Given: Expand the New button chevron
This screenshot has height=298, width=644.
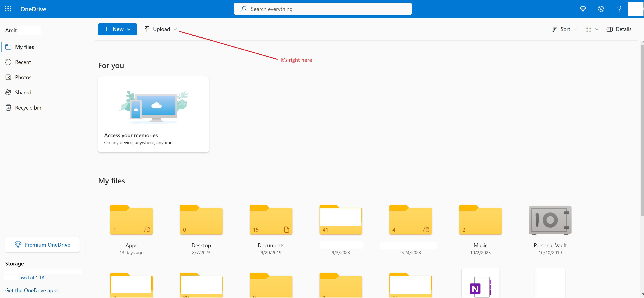Looking at the screenshot, I should pyautogui.click(x=129, y=29).
